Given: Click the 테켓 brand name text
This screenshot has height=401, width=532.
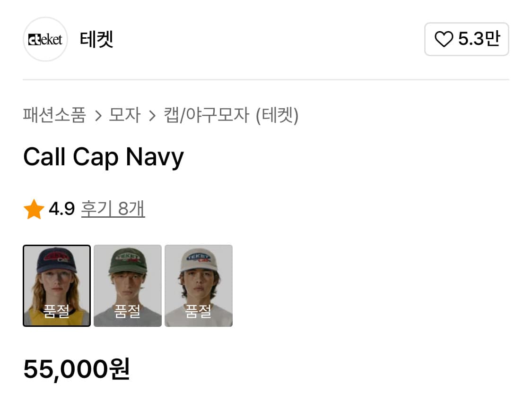Looking at the screenshot, I should [97, 39].
